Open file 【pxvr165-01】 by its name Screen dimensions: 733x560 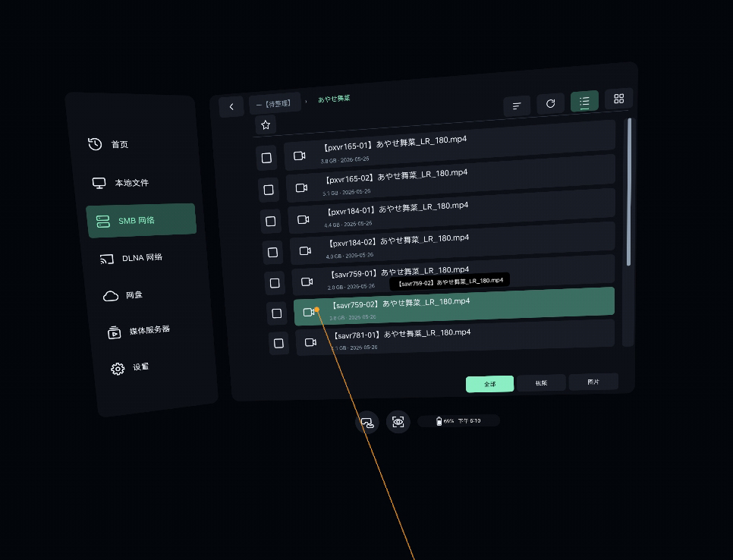click(395, 143)
